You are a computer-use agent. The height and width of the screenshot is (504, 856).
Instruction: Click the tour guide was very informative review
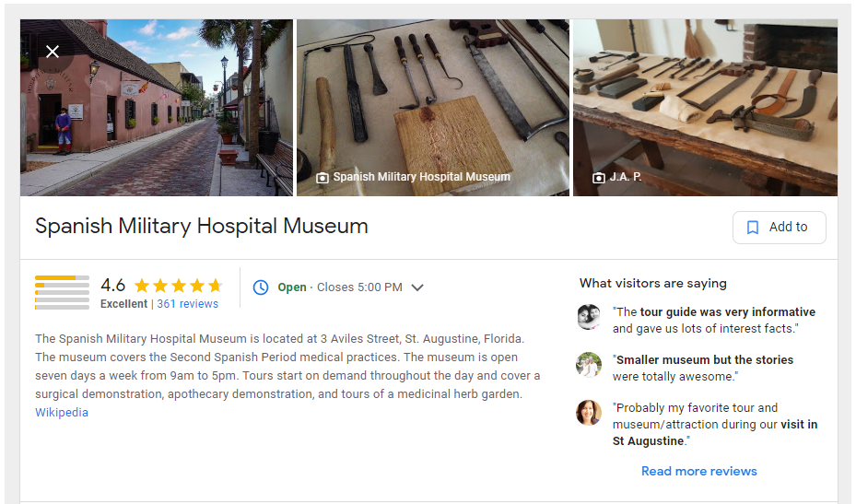click(713, 320)
